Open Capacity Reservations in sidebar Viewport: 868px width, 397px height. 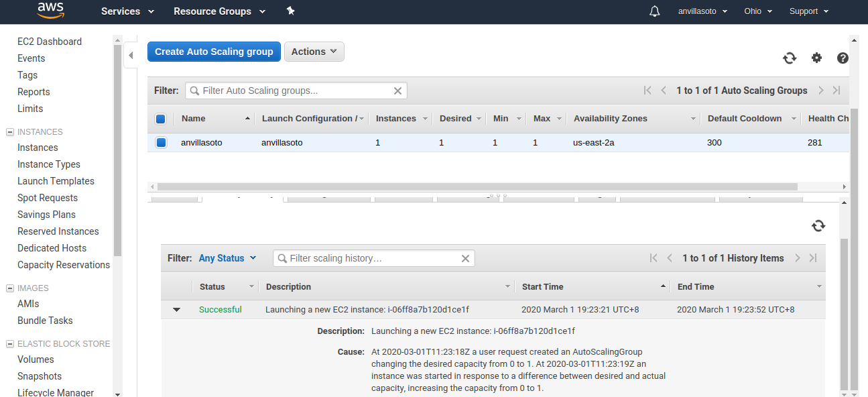64,265
